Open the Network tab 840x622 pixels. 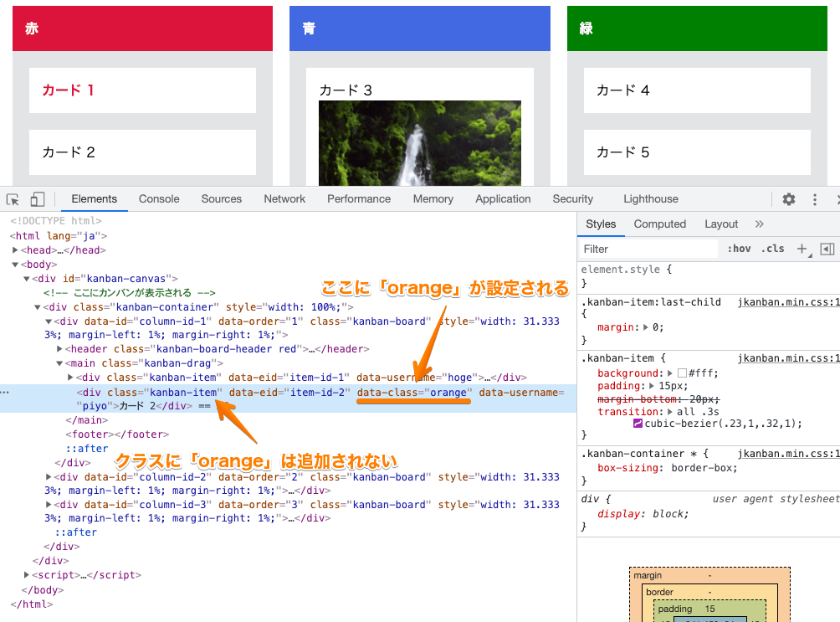(x=284, y=199)
